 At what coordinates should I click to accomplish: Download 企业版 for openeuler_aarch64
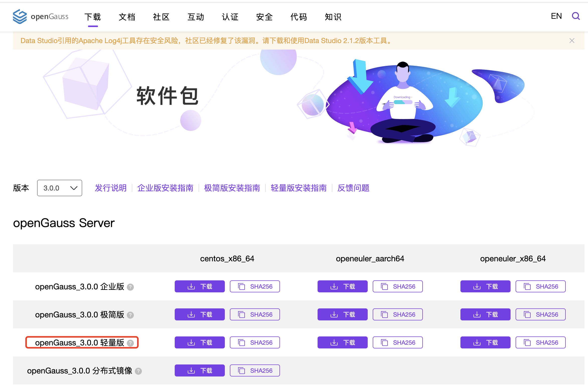click(343, 286)
